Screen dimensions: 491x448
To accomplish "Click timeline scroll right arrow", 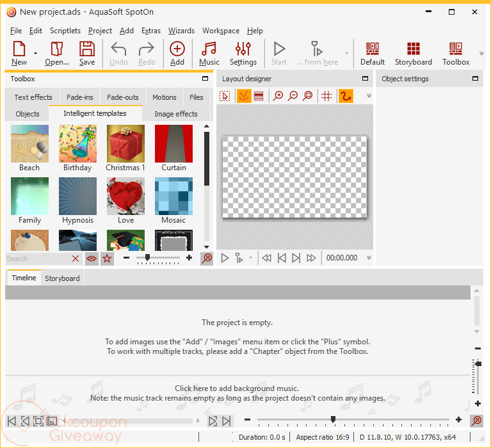I will pos(198,420).
